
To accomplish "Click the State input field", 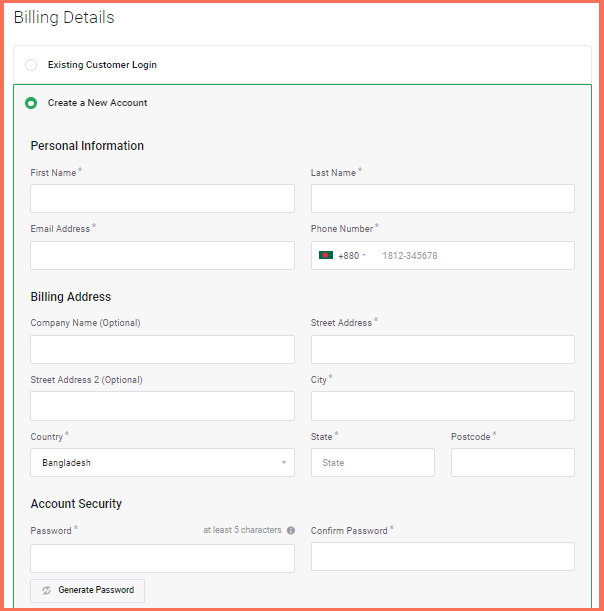I will pyautogui.click(x=373, y=463).
